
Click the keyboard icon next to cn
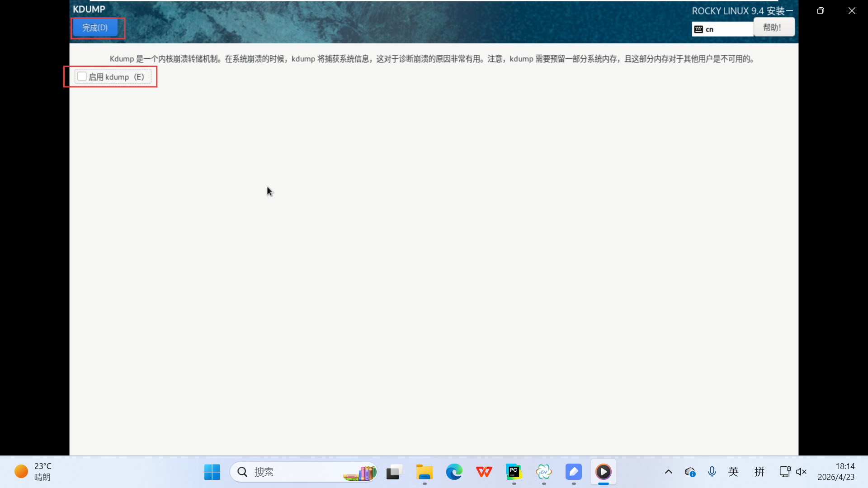click(698, 29)
